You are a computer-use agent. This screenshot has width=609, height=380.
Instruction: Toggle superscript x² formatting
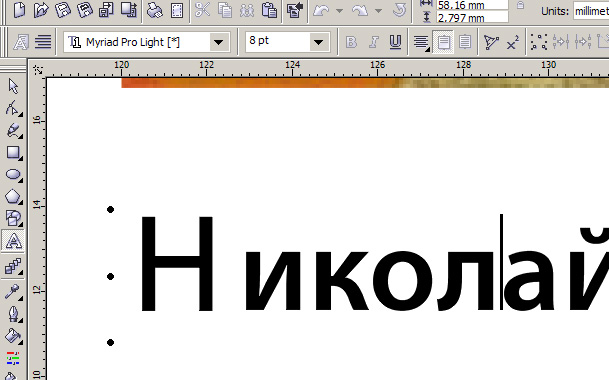[x=513, y=42]
